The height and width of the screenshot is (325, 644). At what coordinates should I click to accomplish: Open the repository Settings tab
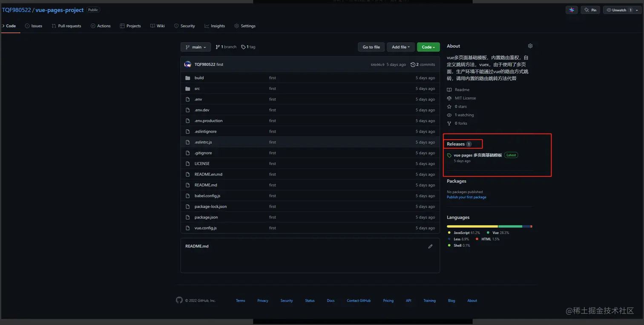pos(245,26)
